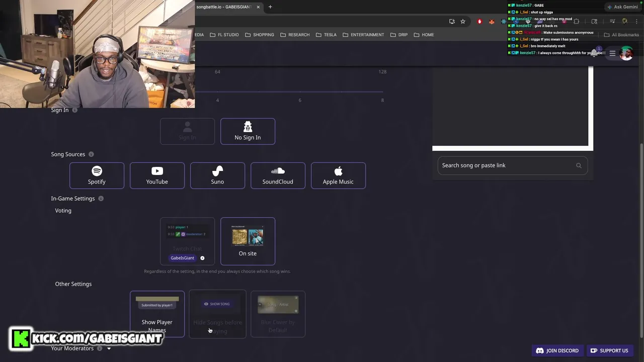
Task: Select the No Sign In option
Action: pyautogui.click(x=248, y=131)
